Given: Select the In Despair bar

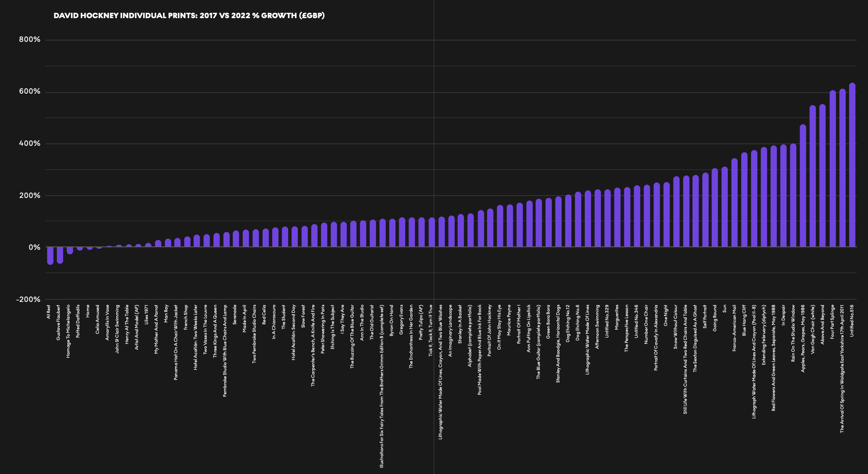Looking at the screenshot, I should (x=783, y=196).
